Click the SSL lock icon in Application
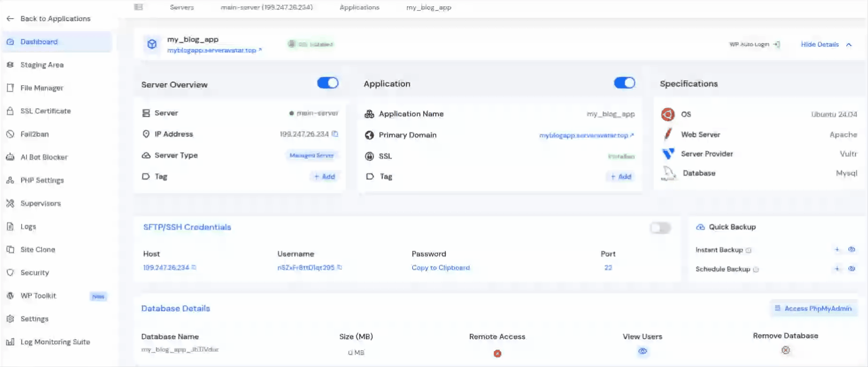Viewport: 868px width, 367px height. 369,156
